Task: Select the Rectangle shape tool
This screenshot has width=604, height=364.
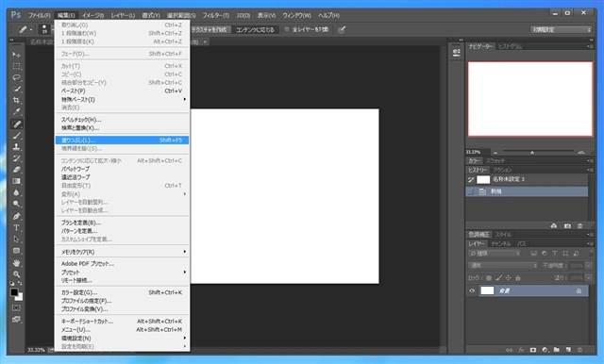Action: [x=16, y=251]
